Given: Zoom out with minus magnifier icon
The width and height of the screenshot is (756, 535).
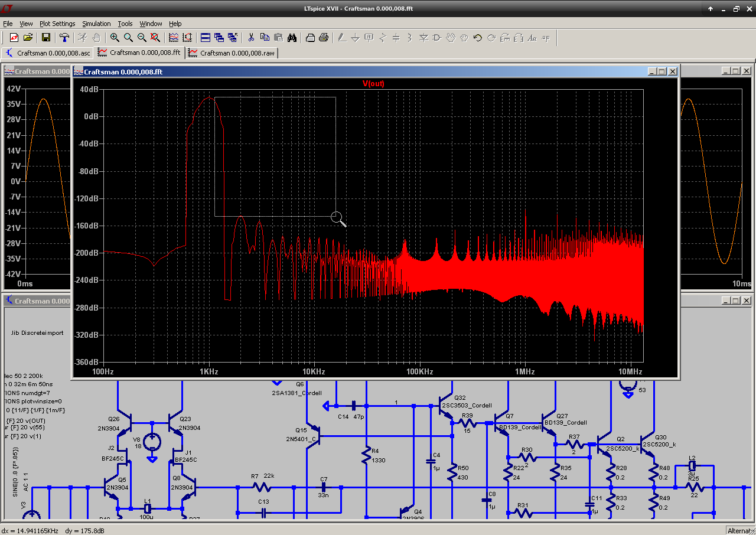Looking at the screenshot, I should (142, 38).
